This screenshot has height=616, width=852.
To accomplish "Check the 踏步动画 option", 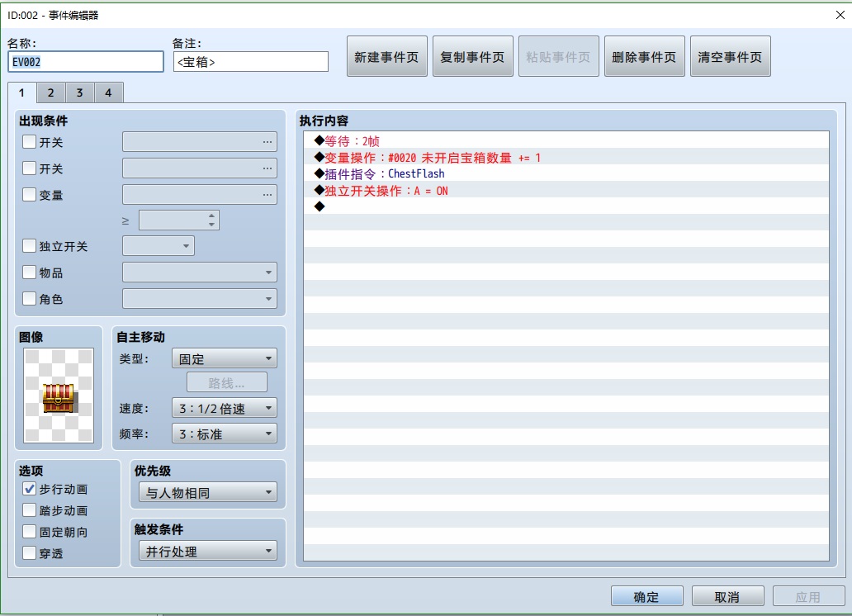I will click(30, 510).
